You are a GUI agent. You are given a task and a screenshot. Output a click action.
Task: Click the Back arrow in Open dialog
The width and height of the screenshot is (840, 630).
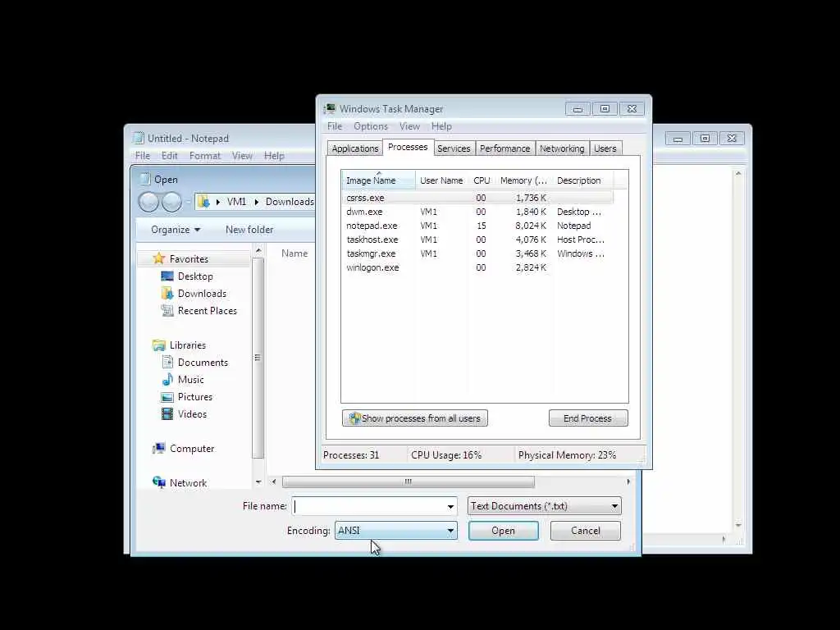pos(148,202)
